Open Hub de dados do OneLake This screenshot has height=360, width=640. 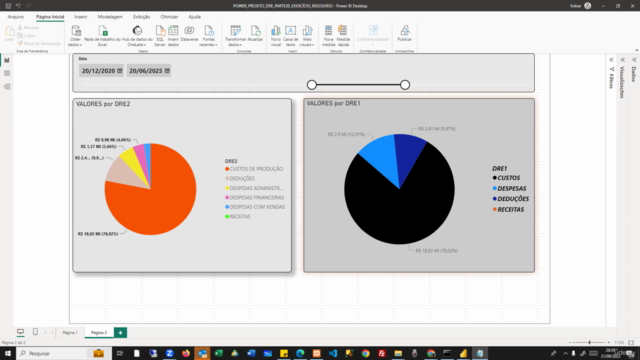137,36
